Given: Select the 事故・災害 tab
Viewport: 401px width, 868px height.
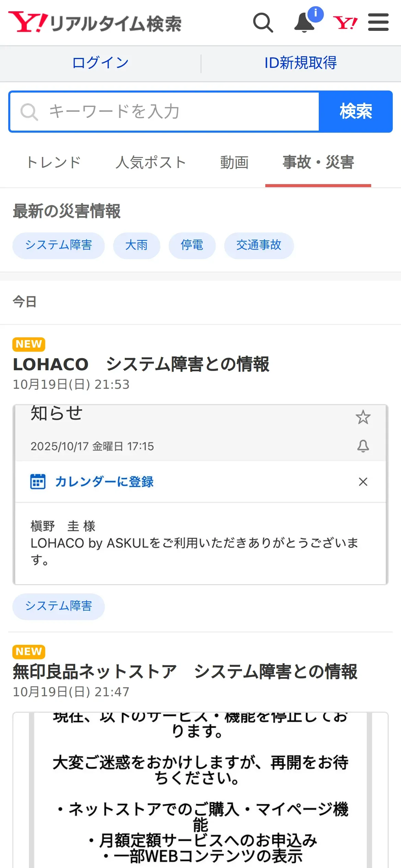Looking at the screenshot, I should pyautogui.click(x=318, y=162).
